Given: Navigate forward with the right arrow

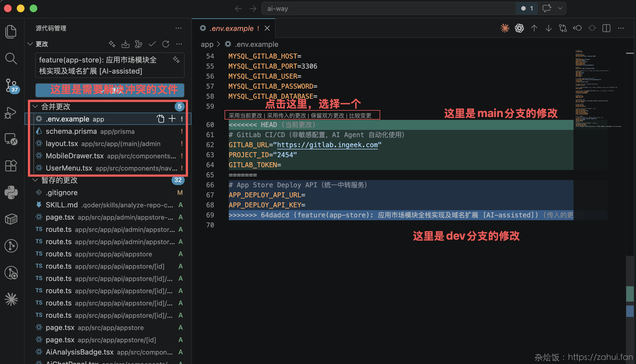Looking at the screenshot, I should pos(253,9).
